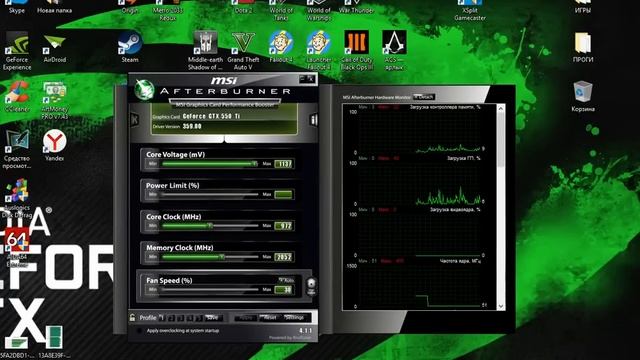The image size is (640, 360).
Task: Click the Power Limit slider track
Action: (x=210, y=195)
